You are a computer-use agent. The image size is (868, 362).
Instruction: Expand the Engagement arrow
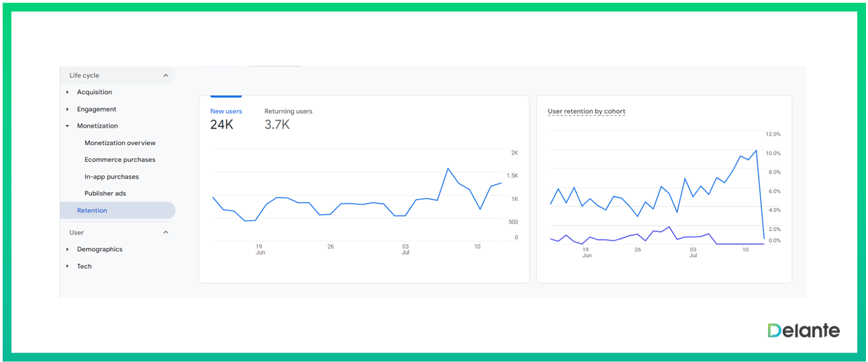[x=68, y=109]
